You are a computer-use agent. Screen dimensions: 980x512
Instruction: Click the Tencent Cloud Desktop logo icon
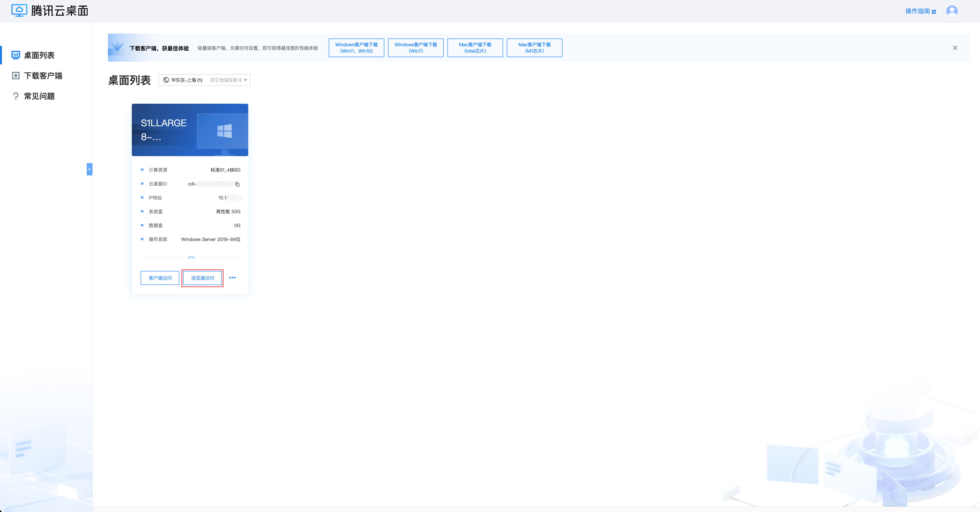click(x=19, y=10)
